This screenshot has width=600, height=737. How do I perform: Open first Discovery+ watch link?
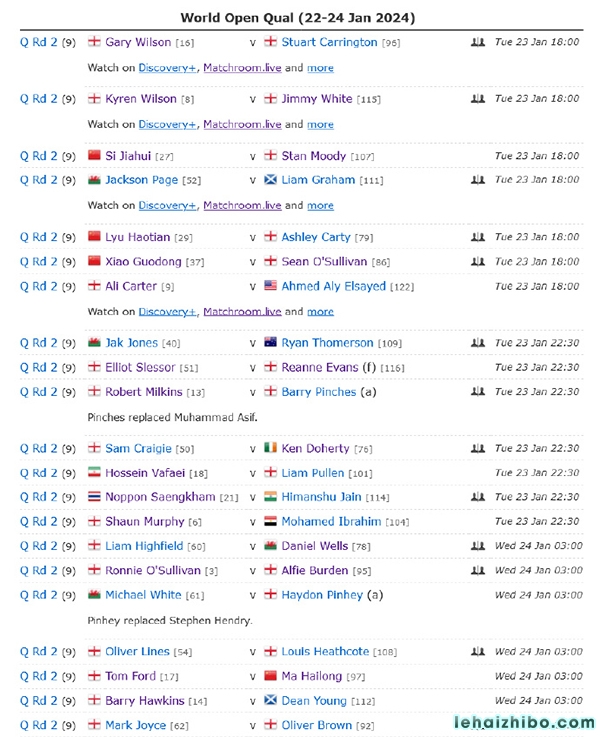pyautogui.click(x=167, y=68)
